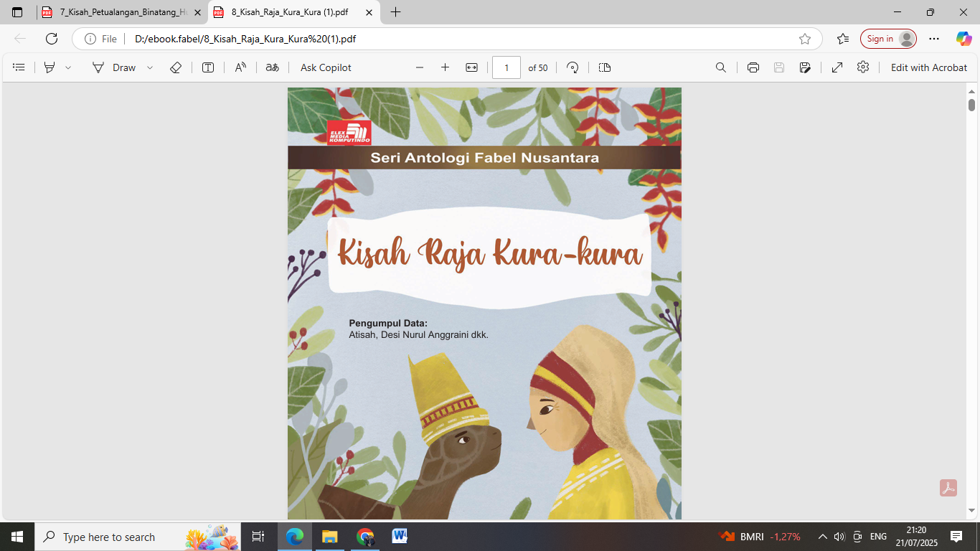Click the Edit with Acrobat button
980x551 pixels.
click(x=929, y=67)
